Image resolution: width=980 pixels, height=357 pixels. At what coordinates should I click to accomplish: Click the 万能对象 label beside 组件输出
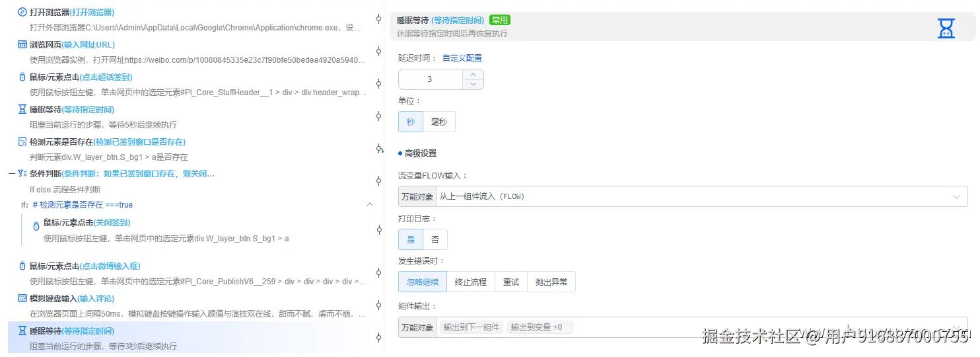417,327
